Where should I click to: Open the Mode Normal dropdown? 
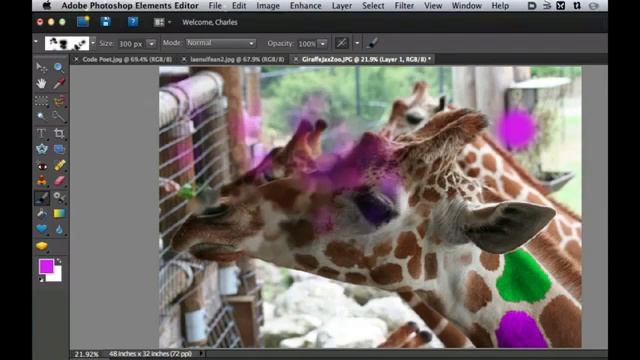tap(221, 43)
